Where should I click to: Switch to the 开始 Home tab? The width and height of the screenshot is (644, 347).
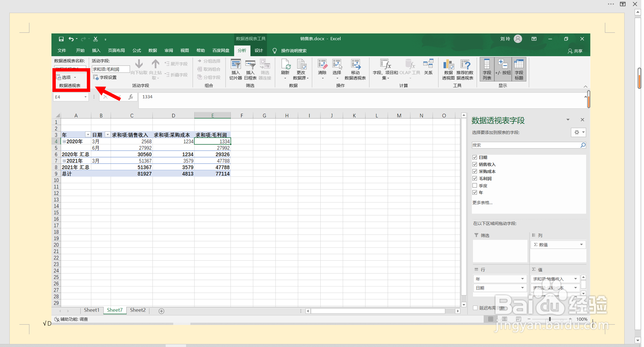click(x=80, y=51)
